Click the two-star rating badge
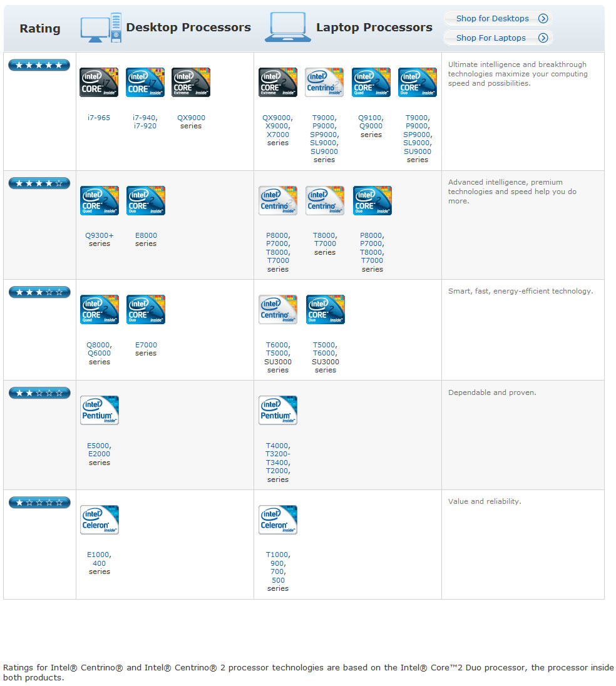Screen dimensions: 616x686 pyautogui.click(x=39, y=393)
